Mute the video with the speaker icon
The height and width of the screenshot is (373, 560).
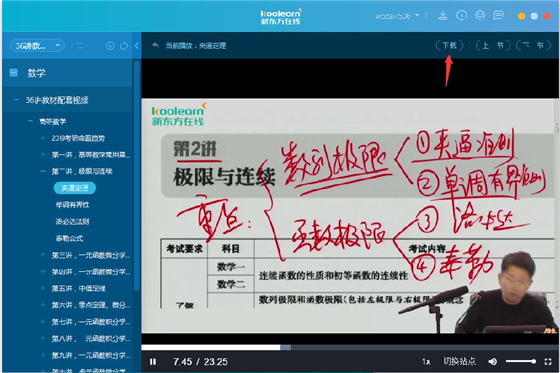pos(493,362)
